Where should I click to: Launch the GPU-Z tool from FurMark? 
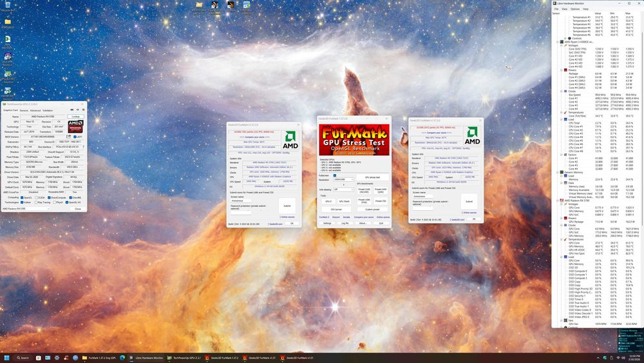(328, 201)
